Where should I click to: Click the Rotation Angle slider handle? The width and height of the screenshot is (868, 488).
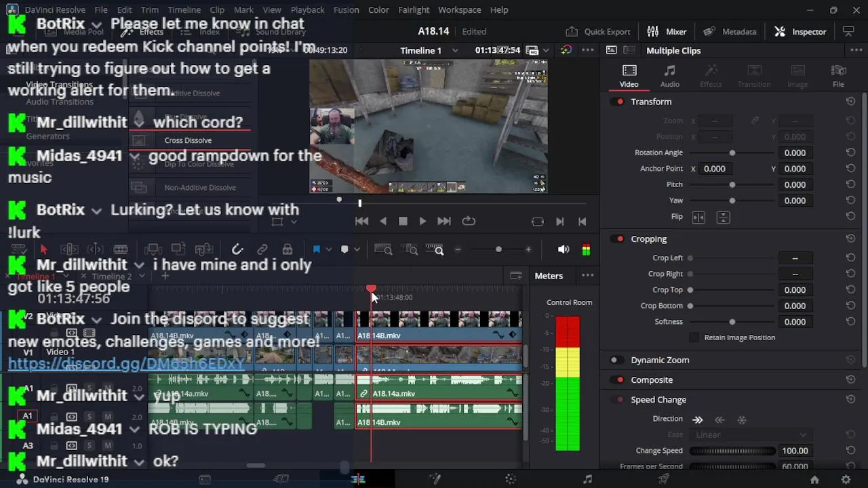[x=732, y=152]
